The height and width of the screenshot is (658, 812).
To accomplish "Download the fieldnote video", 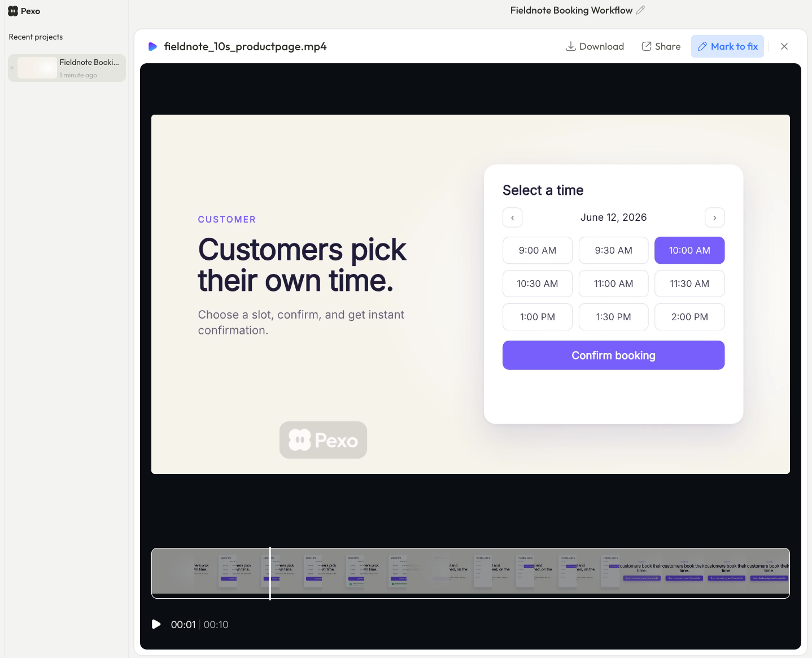I will pos(595,46).
